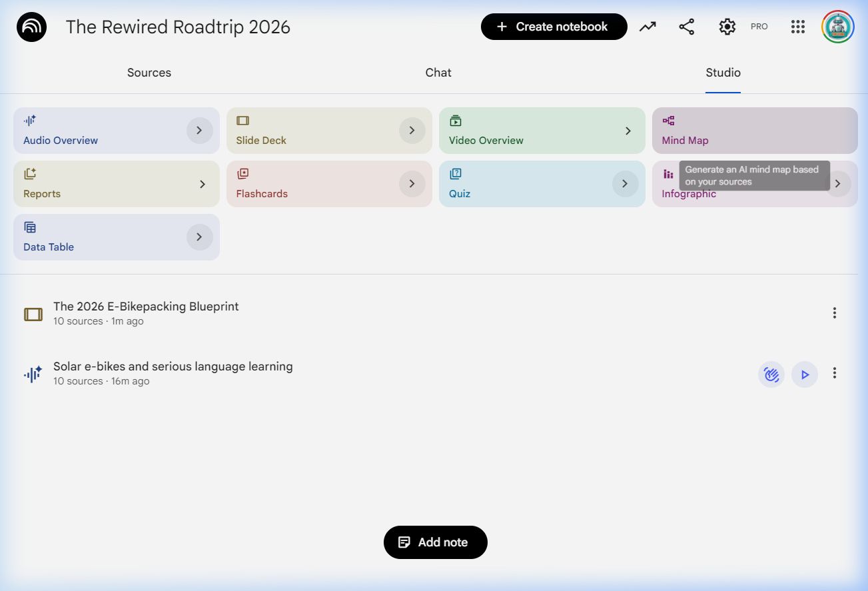Open the Google apps grid

point(797,27)
